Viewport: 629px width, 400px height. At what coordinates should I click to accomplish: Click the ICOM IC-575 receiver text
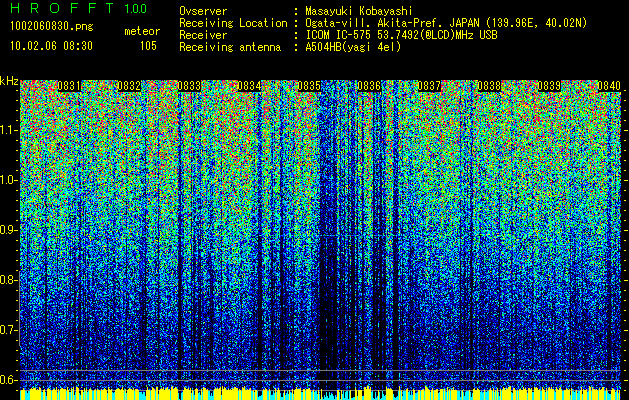click(x=401, y=35)
